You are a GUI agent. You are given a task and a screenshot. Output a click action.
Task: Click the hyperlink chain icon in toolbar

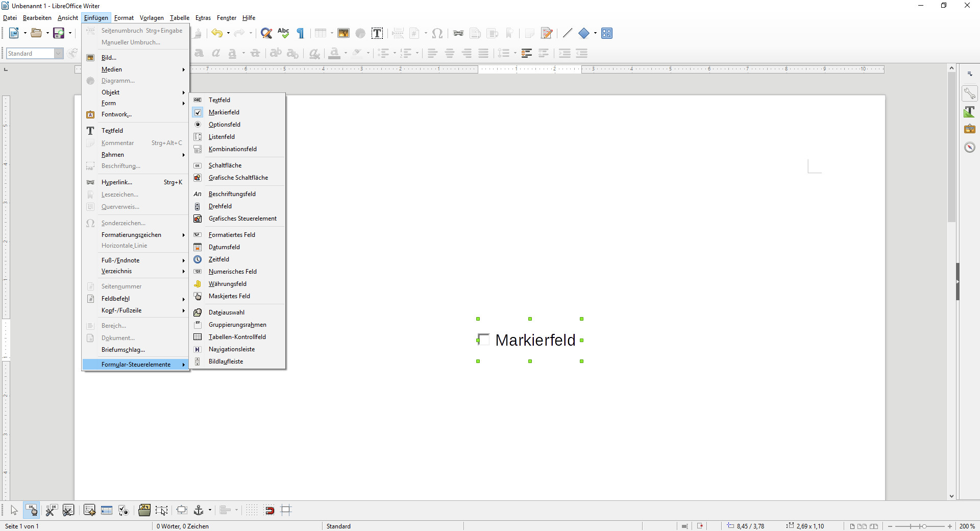pyautogui.click(x=458, y=33)
